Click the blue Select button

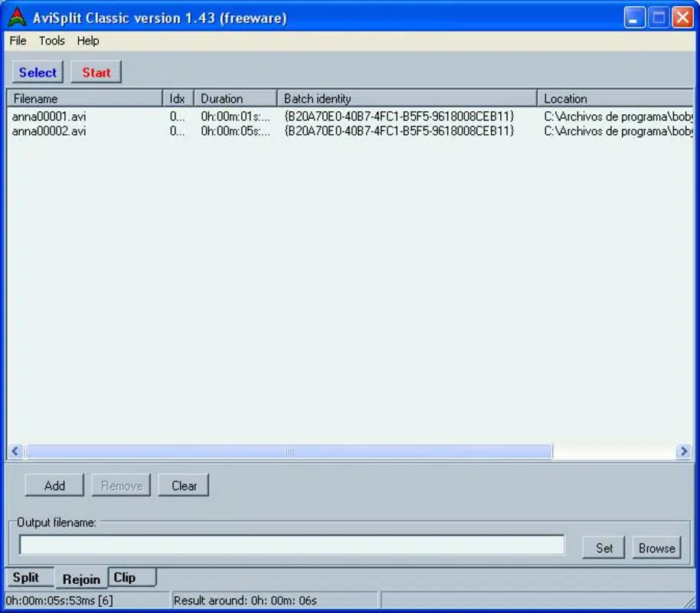[38, 72]
